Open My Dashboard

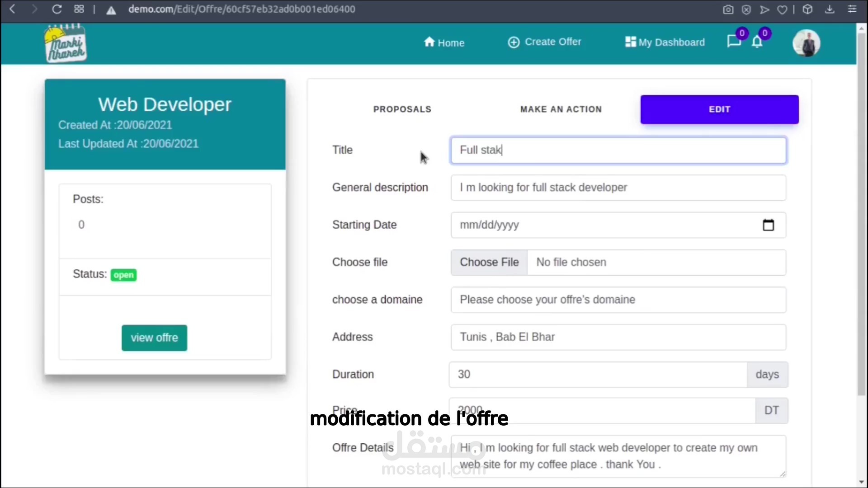pyautogui.click(x=665, y=42)
